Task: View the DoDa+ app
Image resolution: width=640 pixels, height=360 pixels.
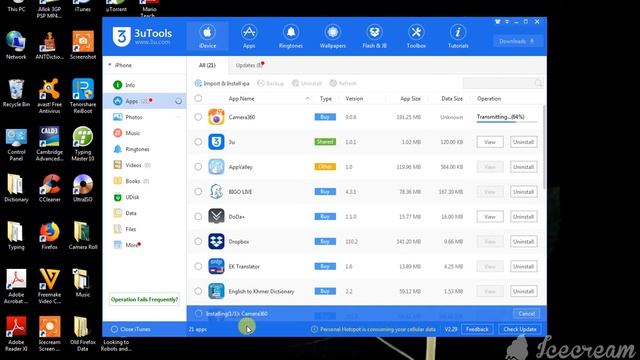Action: click(x=490, y=217)
